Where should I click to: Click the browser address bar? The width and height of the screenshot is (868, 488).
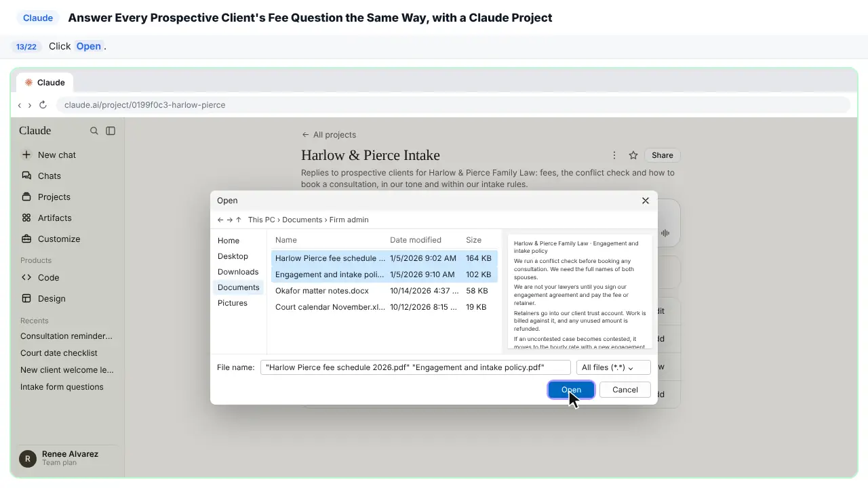453,105
